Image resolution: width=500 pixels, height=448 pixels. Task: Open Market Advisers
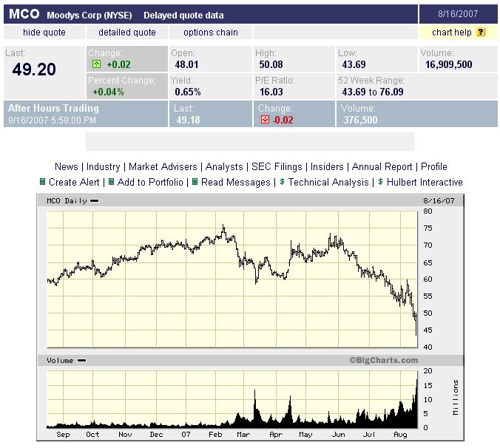pyautogui.click(x=163, y=166)
